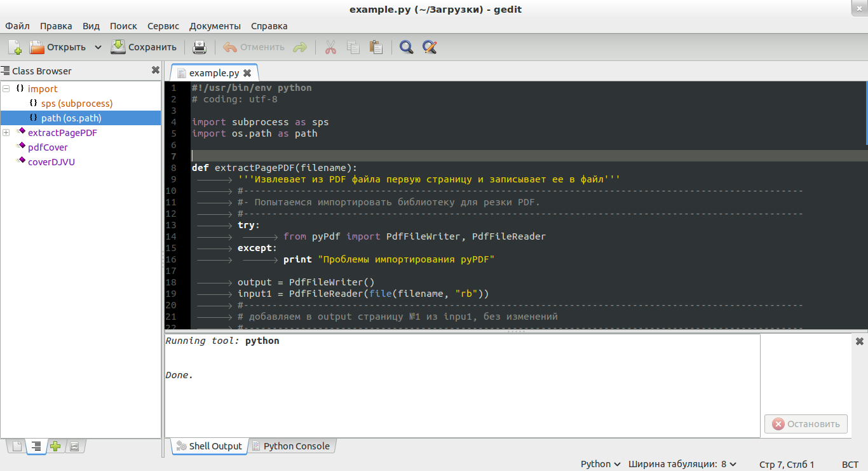Screen dimensions: 868x471
Task: Open recent files dropdown arrow beside Открыть
Action: coord(98,47)
